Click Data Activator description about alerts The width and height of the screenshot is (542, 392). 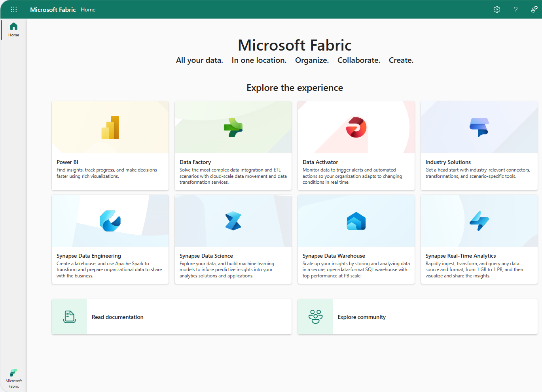click(x=352, y=176)
